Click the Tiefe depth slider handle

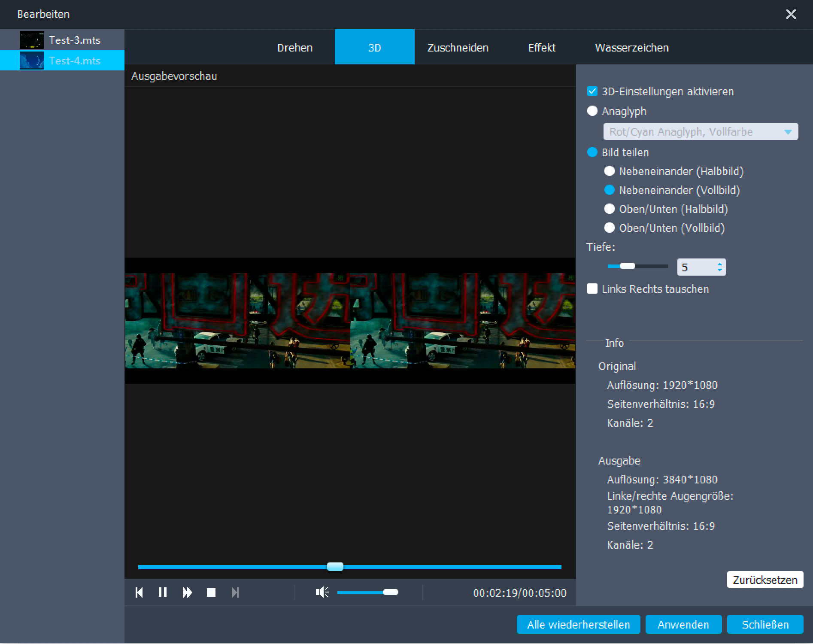coord(628,266)
